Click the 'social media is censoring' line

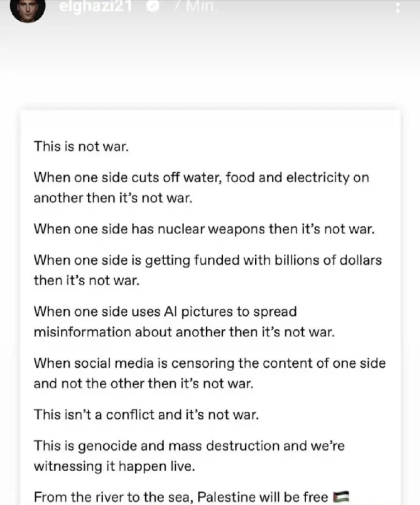[210, 363]
